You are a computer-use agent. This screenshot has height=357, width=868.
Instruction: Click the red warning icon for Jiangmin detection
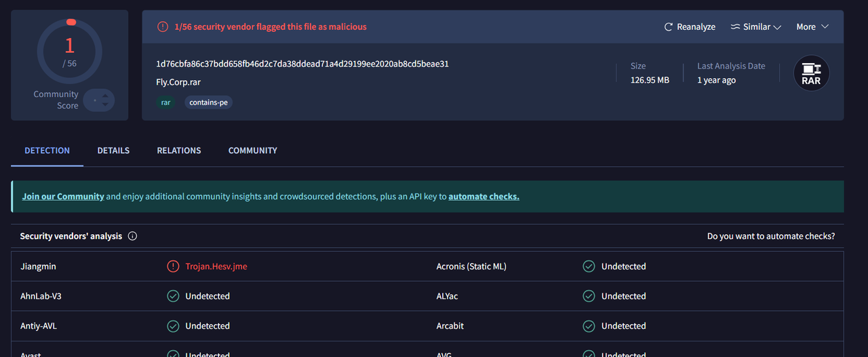(173, 267)
